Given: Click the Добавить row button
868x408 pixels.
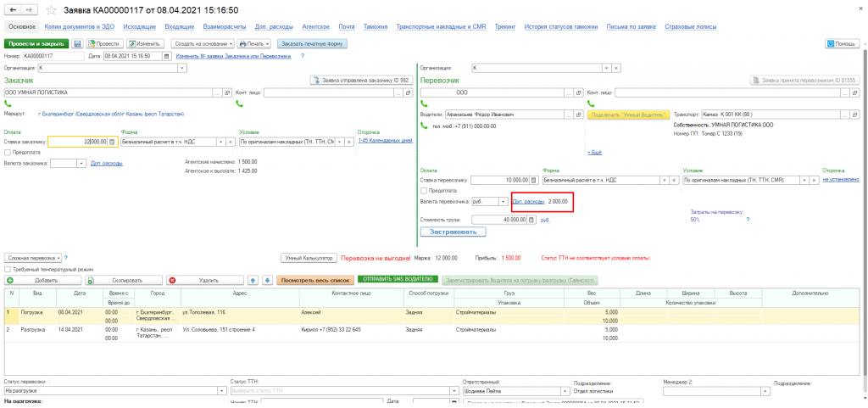Looking at the screenshot, I should pyautogui.click(x=42, y=280).
